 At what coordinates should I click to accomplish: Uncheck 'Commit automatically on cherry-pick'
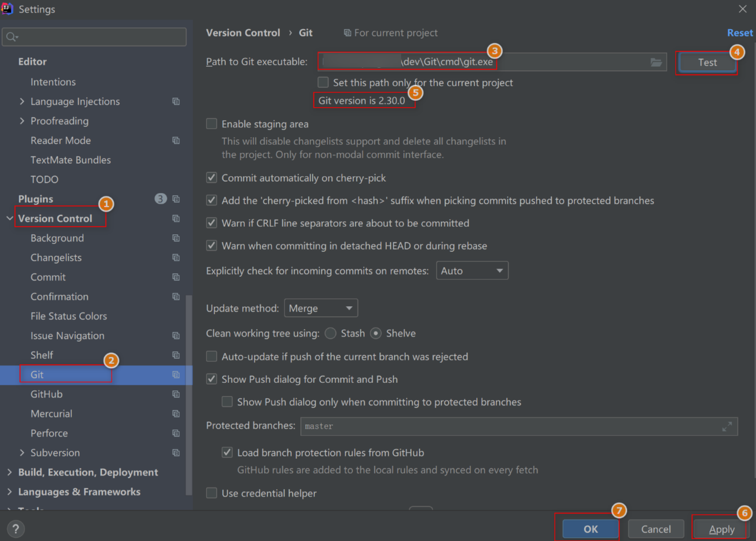coord(211,178)
